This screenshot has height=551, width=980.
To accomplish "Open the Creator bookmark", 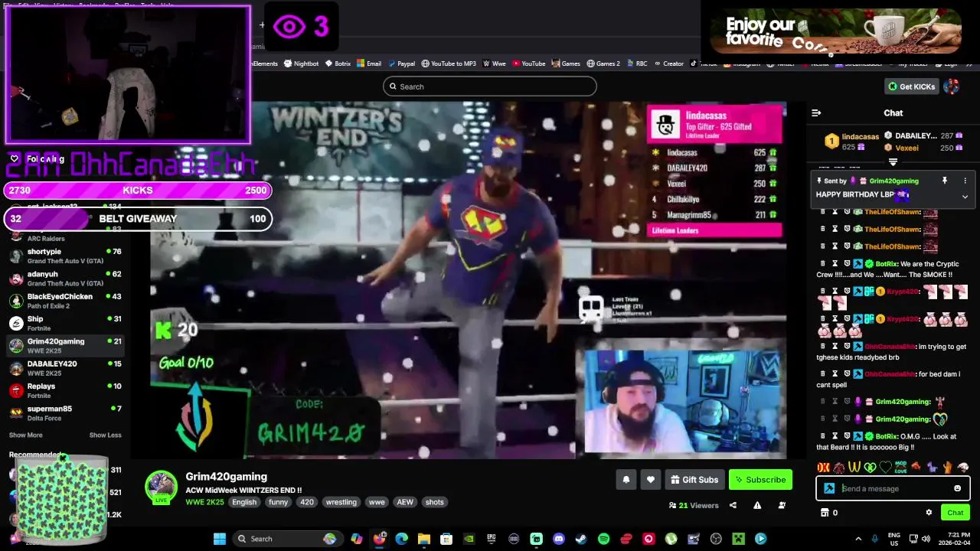I will pos(668,64).
